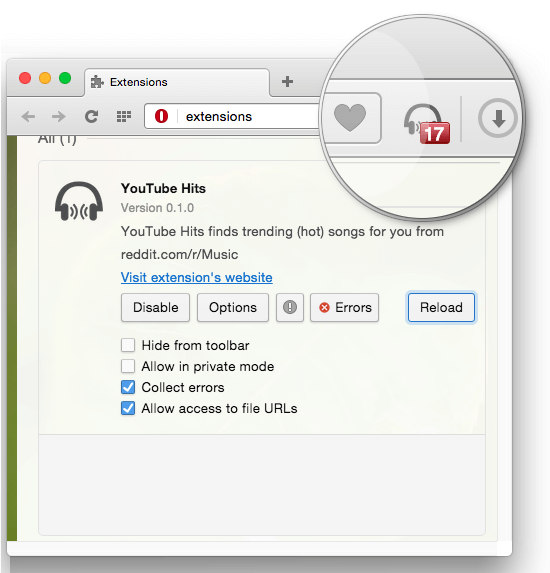Open a new tab with the plus
The image size is (550, 573).
click(x=288, y=81)
